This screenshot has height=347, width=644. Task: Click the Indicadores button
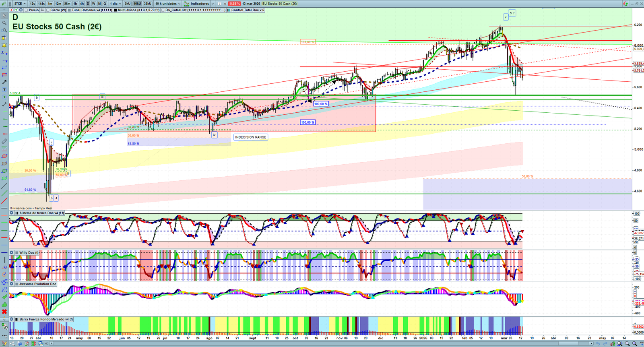click(x=196, y=4)
